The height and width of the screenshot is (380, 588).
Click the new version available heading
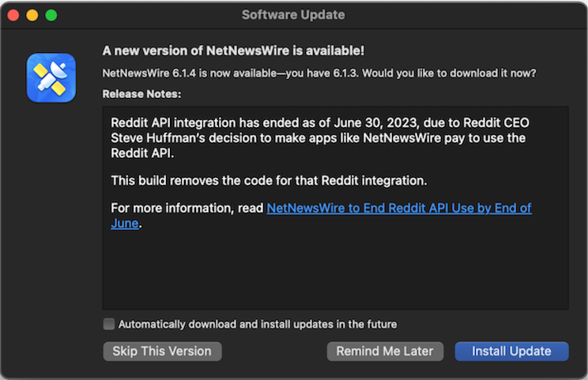233,51
